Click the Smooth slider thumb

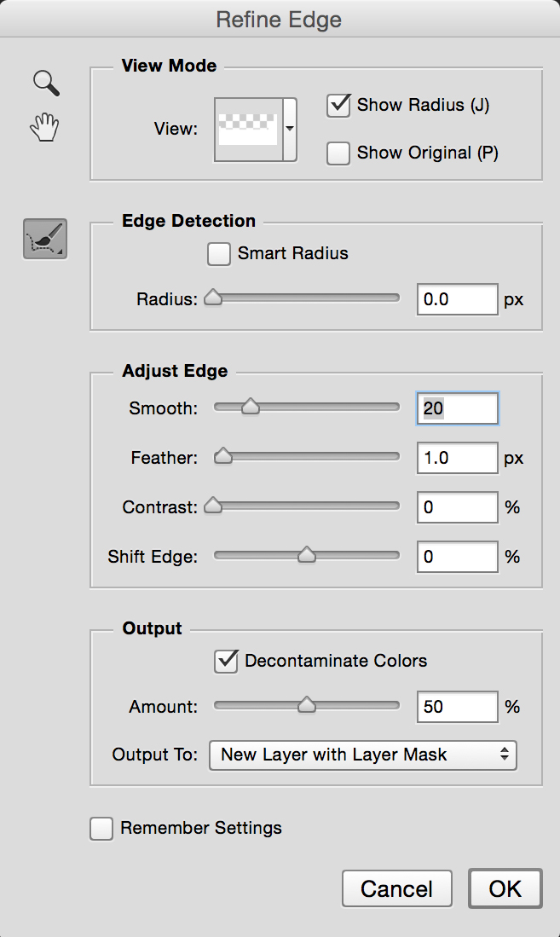(x=251, y=407)
